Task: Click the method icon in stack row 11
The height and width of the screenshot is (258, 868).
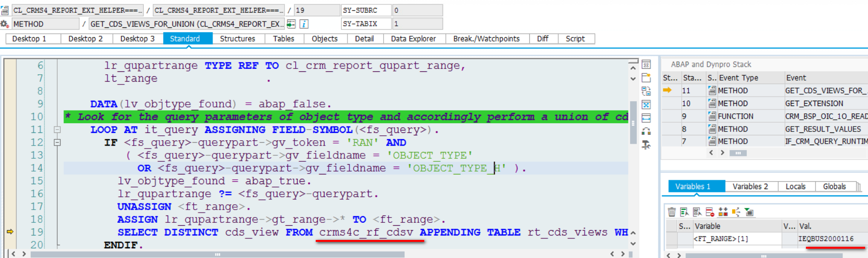Action: tap(712, 90)
